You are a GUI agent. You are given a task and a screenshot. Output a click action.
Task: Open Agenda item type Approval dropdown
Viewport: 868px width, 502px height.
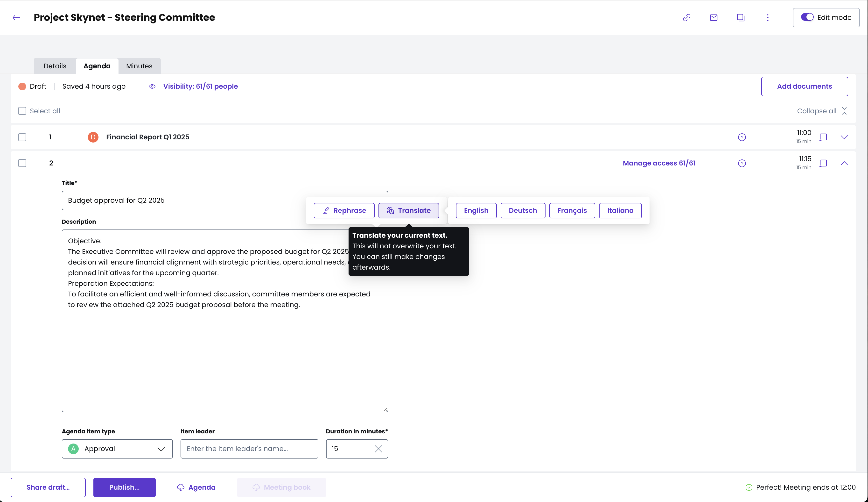pos(117,449)
